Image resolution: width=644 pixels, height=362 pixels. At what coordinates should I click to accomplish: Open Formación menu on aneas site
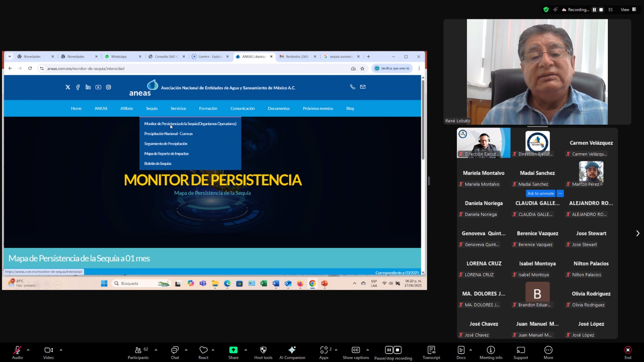[208, 109]
